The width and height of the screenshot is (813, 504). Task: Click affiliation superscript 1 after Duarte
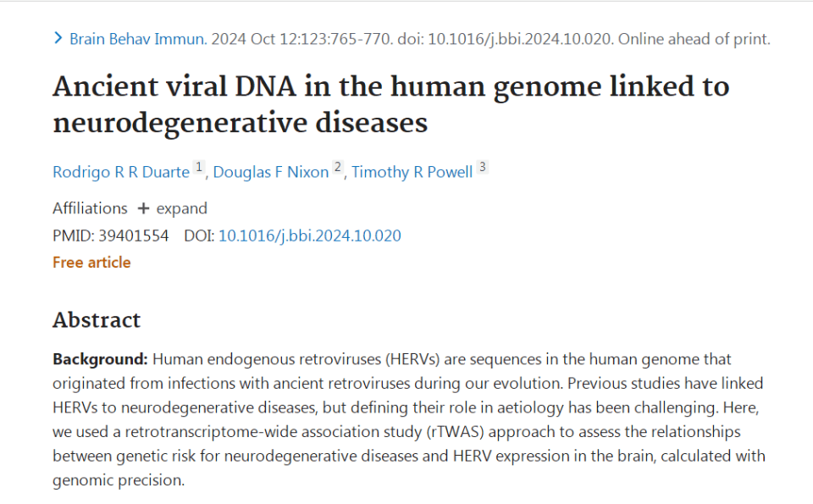coord(198,168)
